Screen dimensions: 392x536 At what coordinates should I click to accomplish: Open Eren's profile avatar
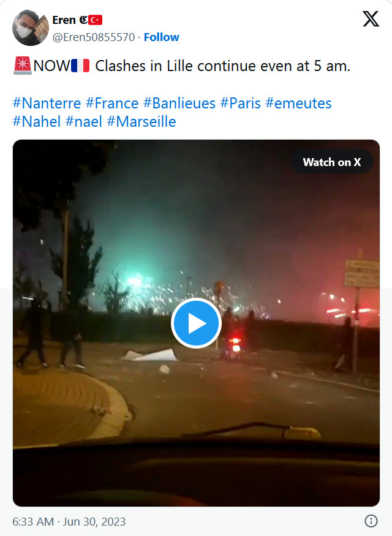(31, 28)
